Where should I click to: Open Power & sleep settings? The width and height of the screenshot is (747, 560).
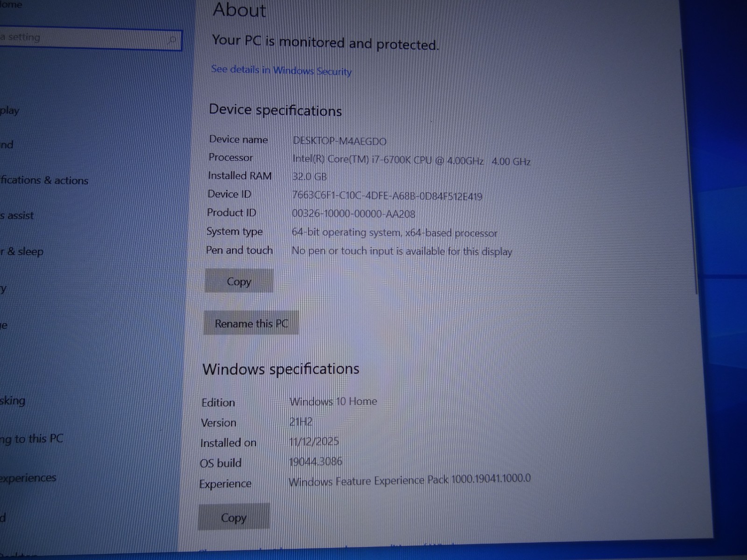pyautogui.click(x=22, y=252)
